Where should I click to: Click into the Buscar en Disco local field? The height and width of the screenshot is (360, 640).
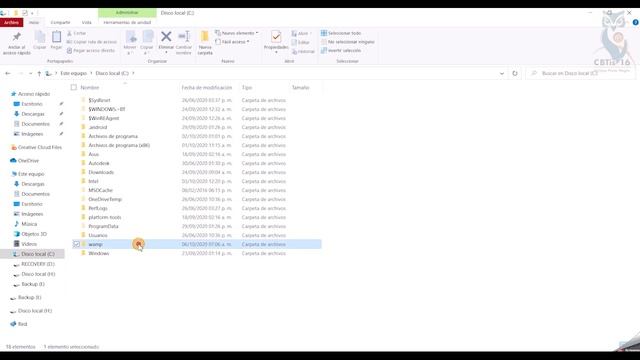580,73
